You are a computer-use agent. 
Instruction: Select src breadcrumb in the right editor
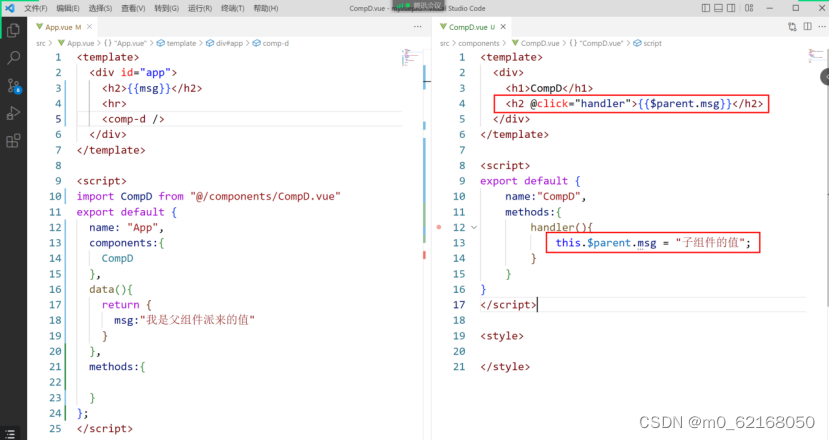click(x=444, y=43)
